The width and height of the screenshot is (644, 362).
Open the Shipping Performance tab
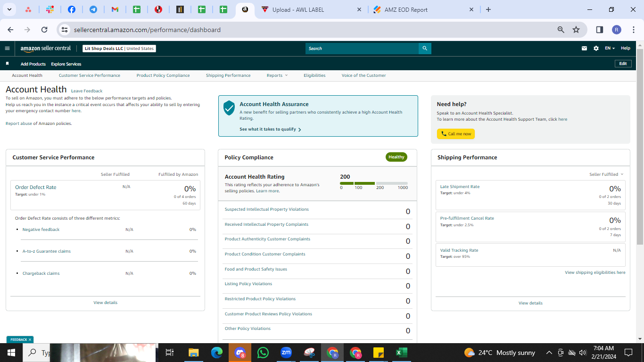coord(228,75)
